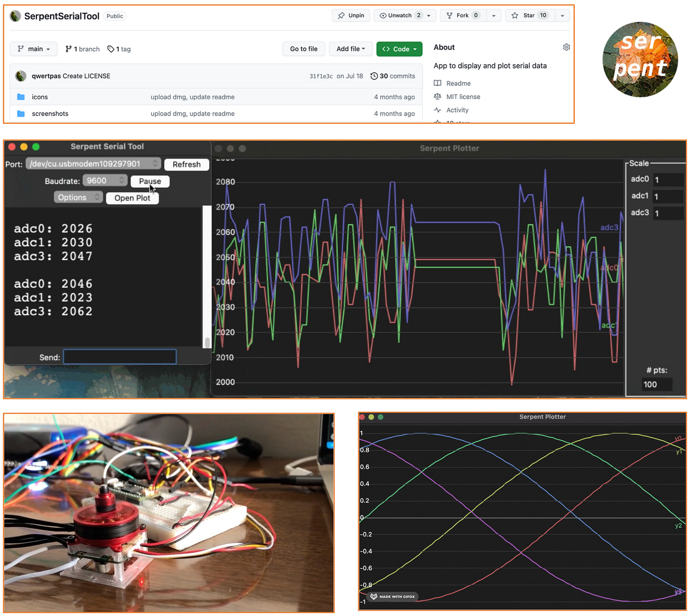
Task: Click the book icon beside Readme
Action: (438, 83)
